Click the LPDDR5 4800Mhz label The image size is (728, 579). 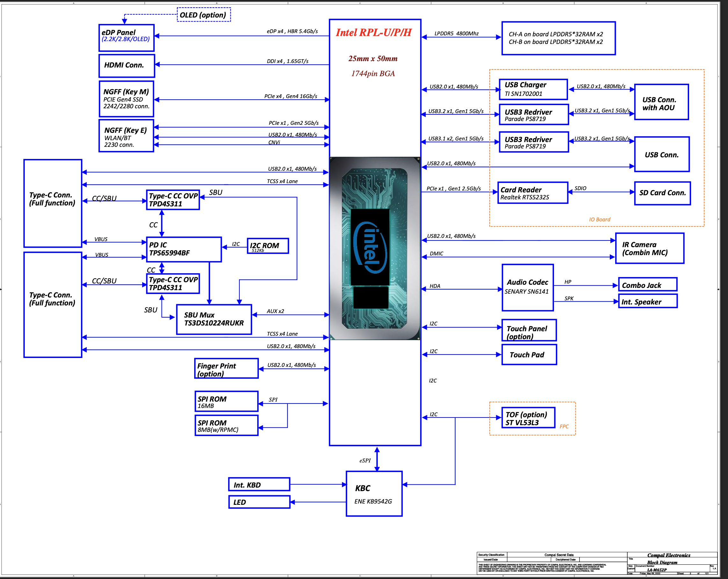456,33
